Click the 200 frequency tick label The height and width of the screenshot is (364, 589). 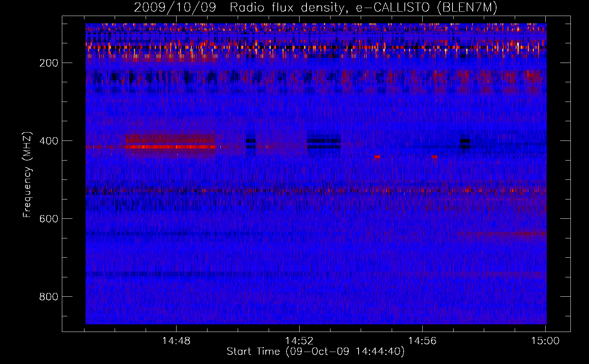49,63
